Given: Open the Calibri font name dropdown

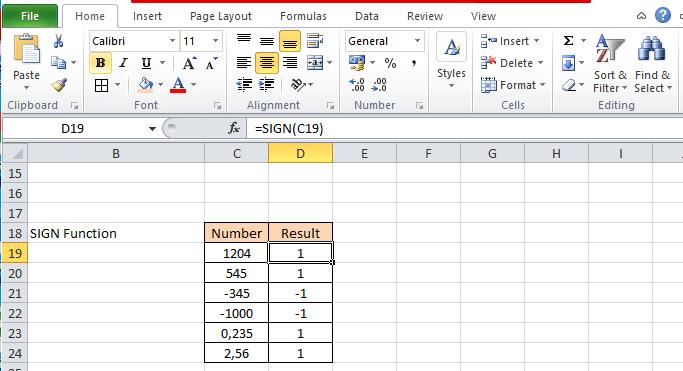Looking at the screenshot, I should click(172, 41).
